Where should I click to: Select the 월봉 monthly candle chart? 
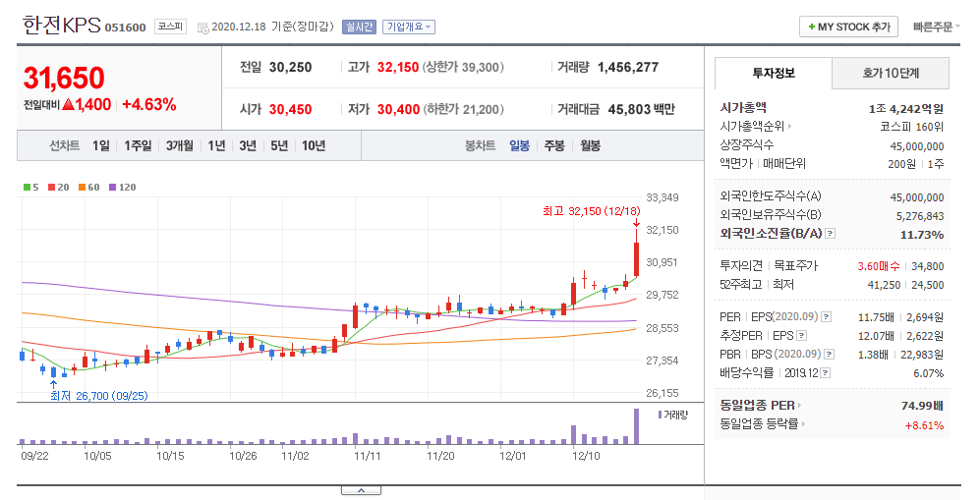pos(590,146)
